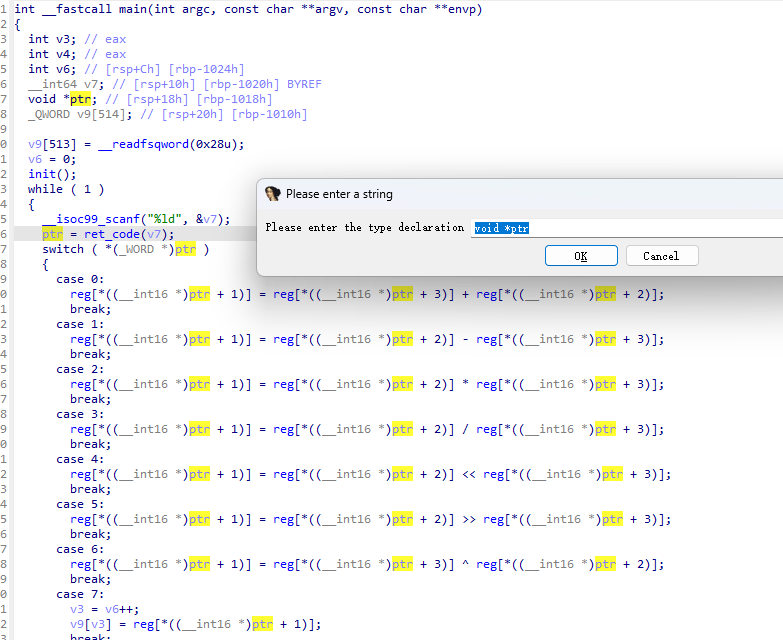The height and width of the screenshot is (640, 783).
Task: Click the 'int v3' declaration line
Action: pyautogui.click(x=77, y=39)
